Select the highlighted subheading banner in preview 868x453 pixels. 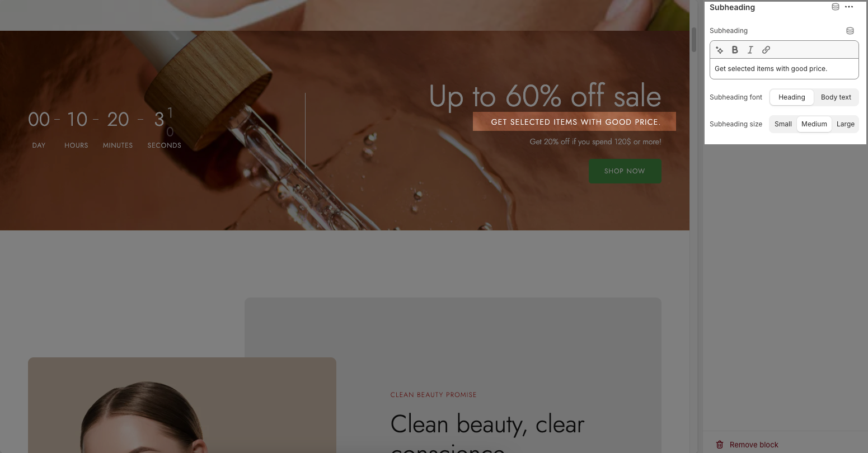coord(574,121)
